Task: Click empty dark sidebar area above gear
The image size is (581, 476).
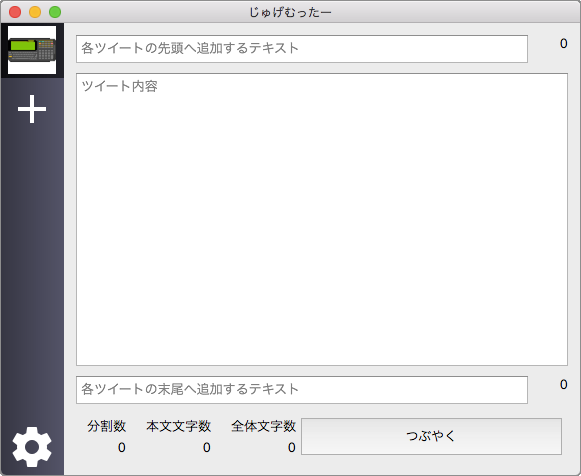Action: click(x=32, y=274)
